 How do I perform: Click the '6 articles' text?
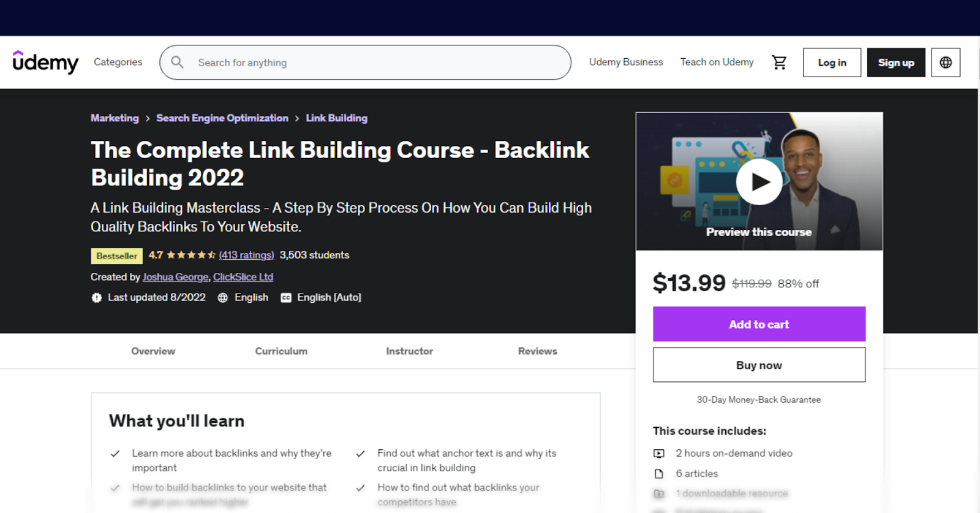coord(696,474)
